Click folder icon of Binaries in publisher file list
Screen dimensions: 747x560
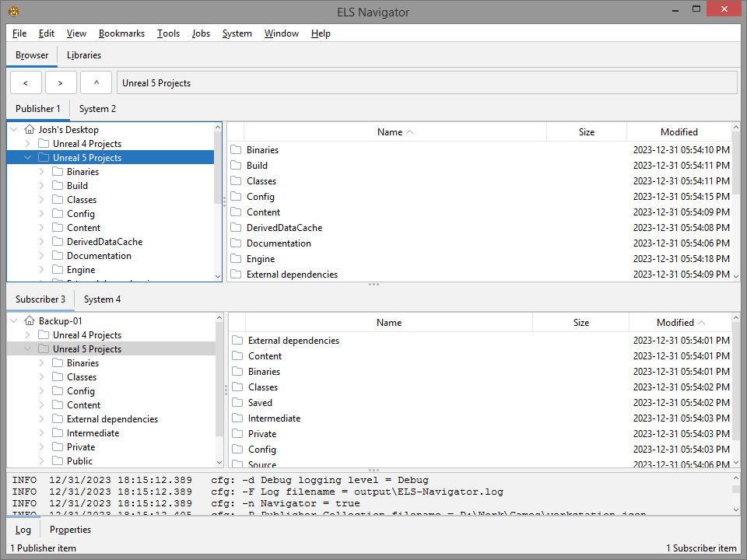[236, 150]
